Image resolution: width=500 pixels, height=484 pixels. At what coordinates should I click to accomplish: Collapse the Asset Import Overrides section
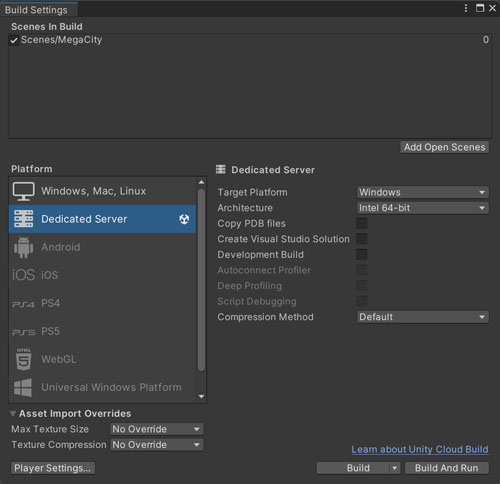coord(13,414)
